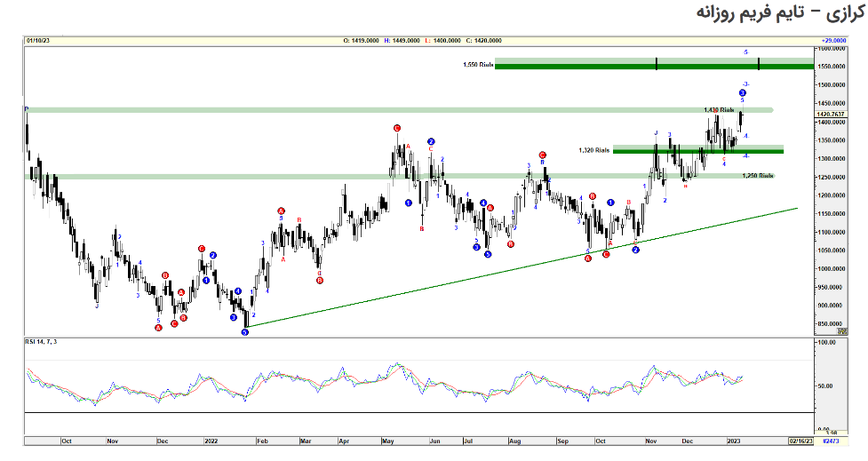Click the blue 5 label above the 1,550 zone

[745, 52]
